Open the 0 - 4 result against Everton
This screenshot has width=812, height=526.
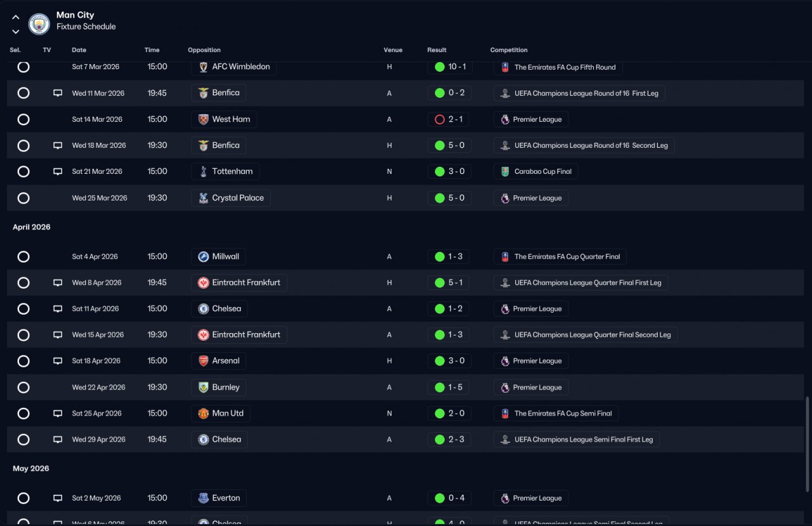[449, 498]
